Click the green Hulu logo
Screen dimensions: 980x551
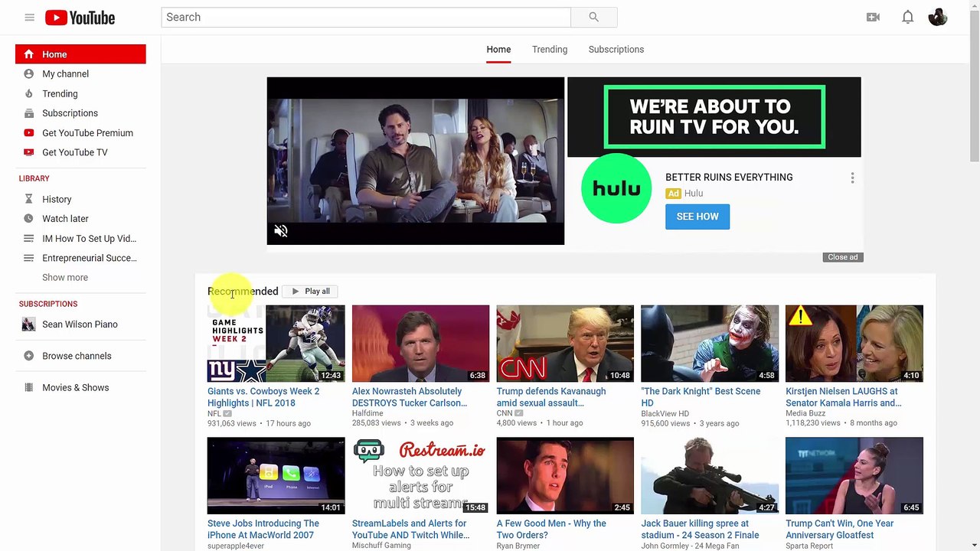[x=616, y=188]
